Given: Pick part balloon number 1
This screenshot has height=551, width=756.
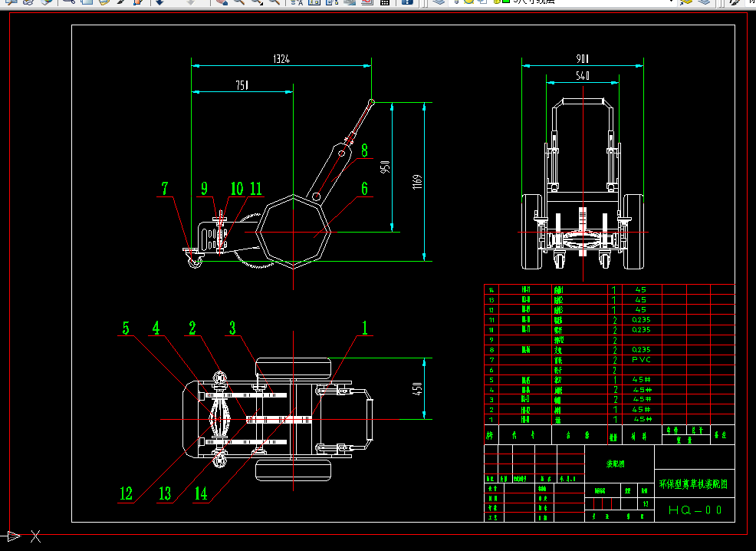Looking at the screenshot, I should pyautogui.click(x=365, y=328).
